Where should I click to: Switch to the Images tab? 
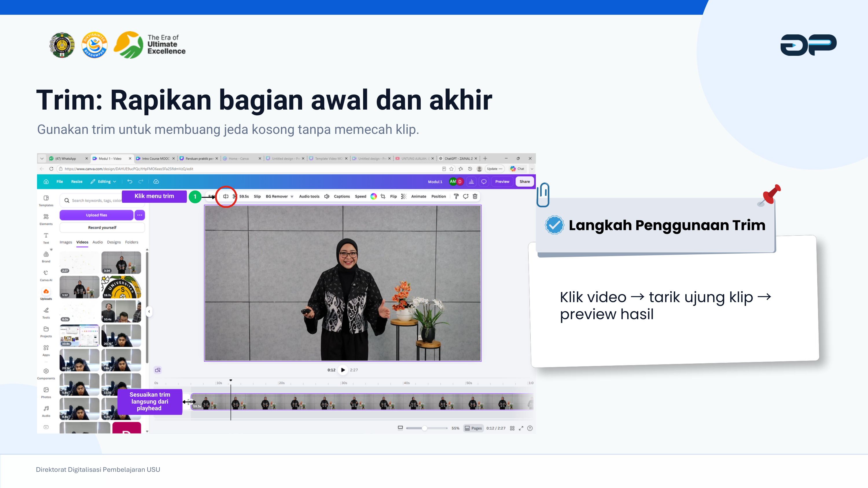click(66, 242)
